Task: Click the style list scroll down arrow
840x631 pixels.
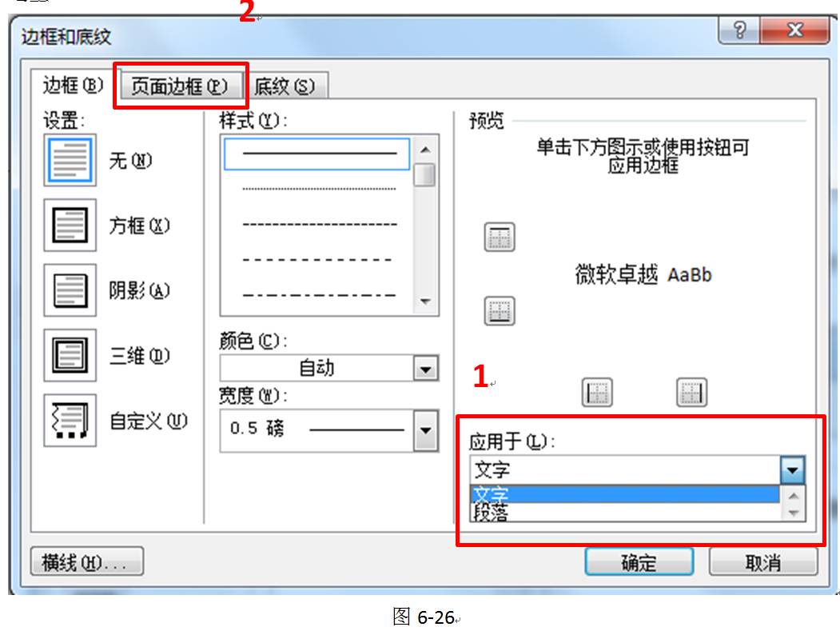Action: (x=425, y=302)
